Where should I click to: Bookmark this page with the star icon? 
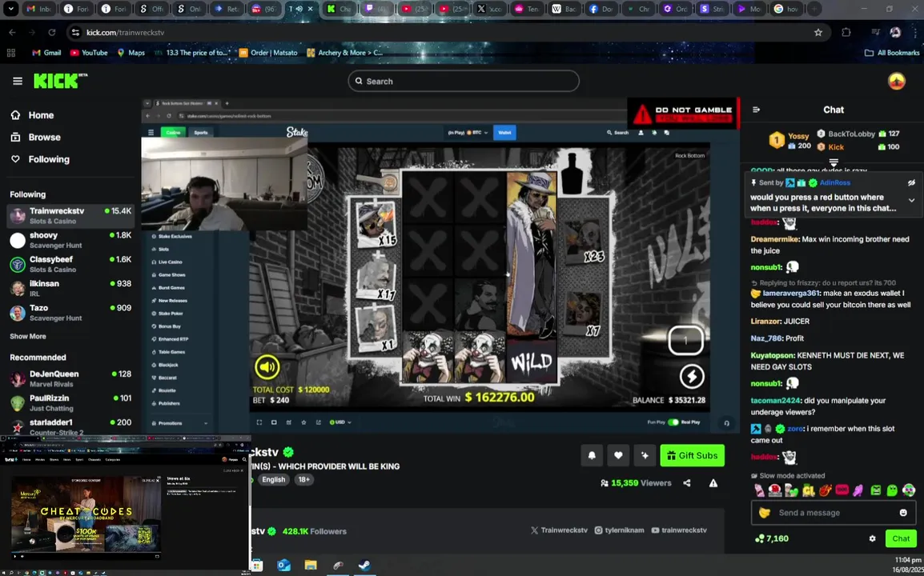click(818, 32)
